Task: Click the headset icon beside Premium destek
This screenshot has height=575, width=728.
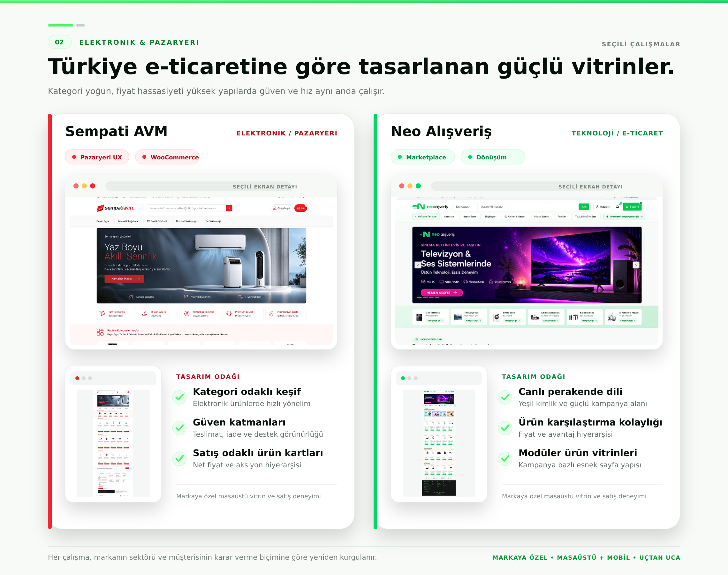Action: pyautogui.click(x=229, y=313)
